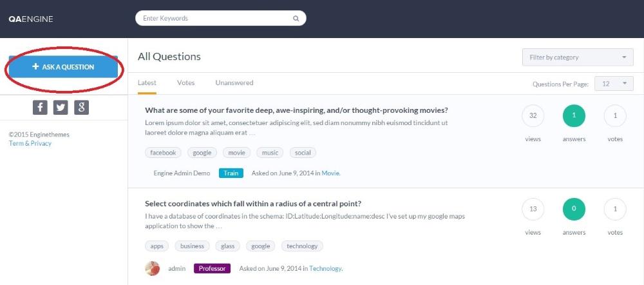Screen dimensions: 644x285
Task: Click the 32 views counter circle
Action: (533, 116)
